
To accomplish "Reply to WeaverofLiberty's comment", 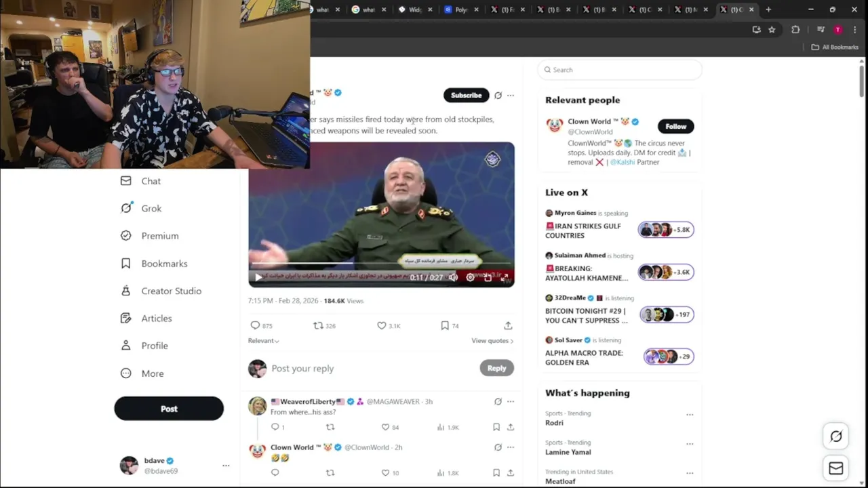I will tap(277, 427).
